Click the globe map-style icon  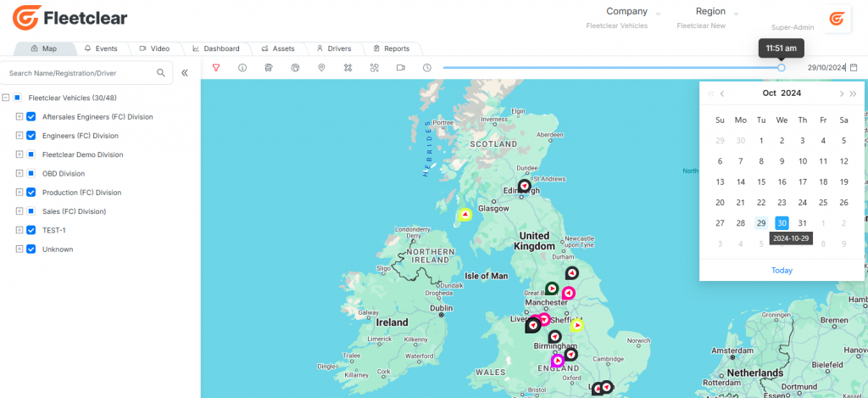[x=295, y=68]
